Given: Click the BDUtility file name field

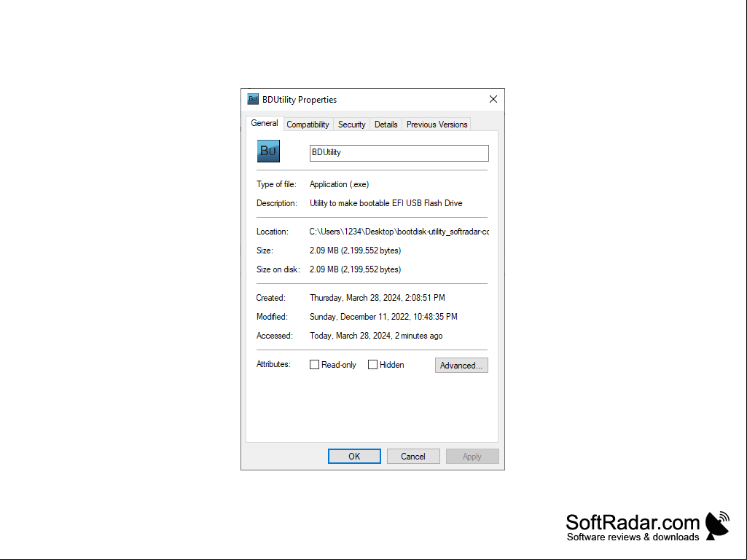Looking at the screenshot, I should [399, 153].
